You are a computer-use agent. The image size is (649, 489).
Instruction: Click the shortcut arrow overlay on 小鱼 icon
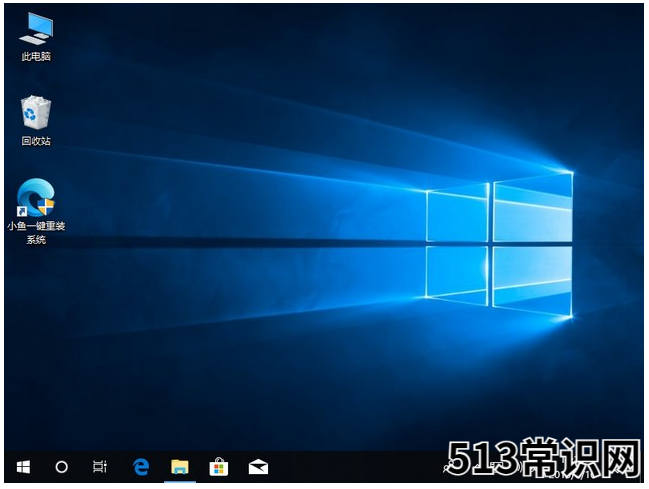point(23,211)
